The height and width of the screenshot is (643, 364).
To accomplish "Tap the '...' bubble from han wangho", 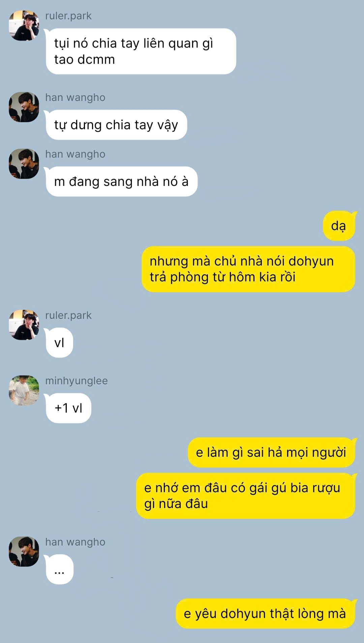I will [60, 569].
